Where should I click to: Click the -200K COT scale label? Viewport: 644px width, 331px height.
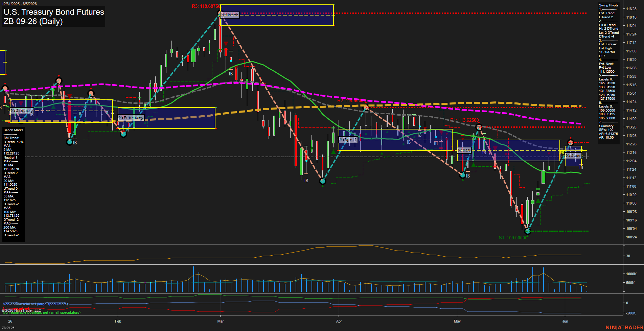point(631,313)
